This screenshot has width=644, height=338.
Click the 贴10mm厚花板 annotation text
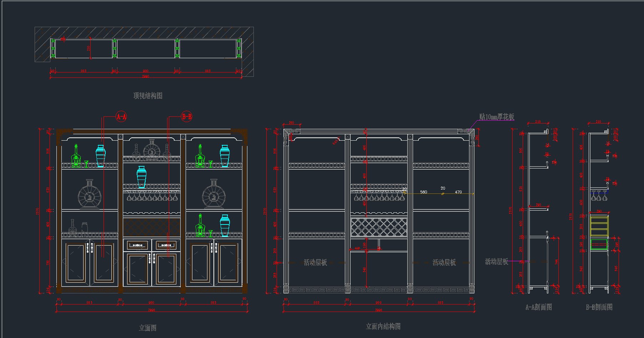497,117
